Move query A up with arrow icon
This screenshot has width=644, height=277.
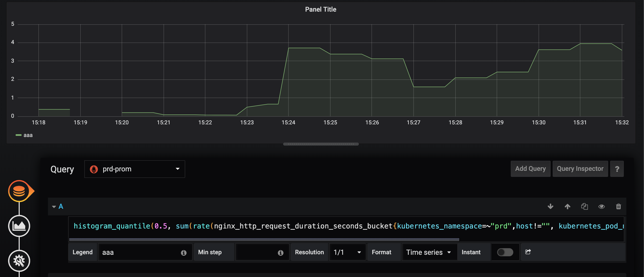pyautogui.click(x=568, y=206)
